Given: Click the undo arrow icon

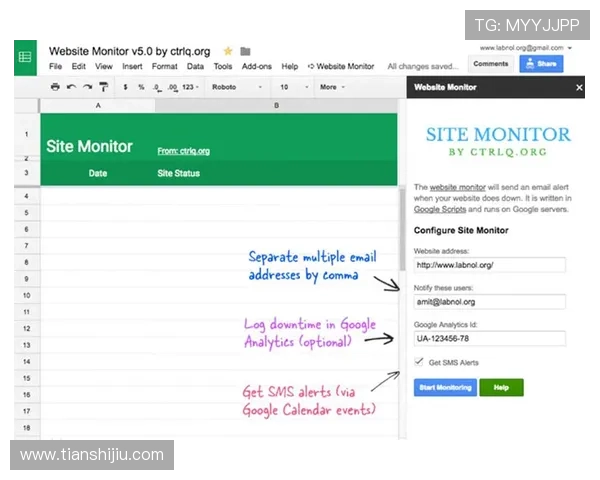Looking at the screenshot, I should coord(71,87).
